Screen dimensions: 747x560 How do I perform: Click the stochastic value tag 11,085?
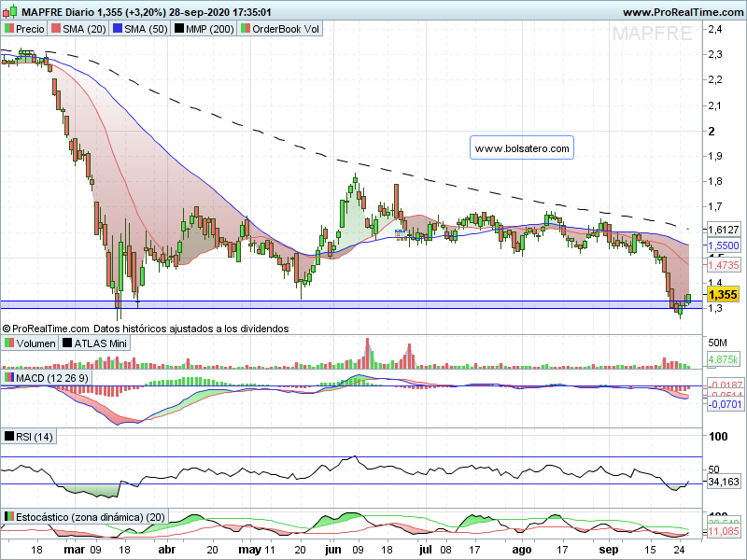point(723,531)
